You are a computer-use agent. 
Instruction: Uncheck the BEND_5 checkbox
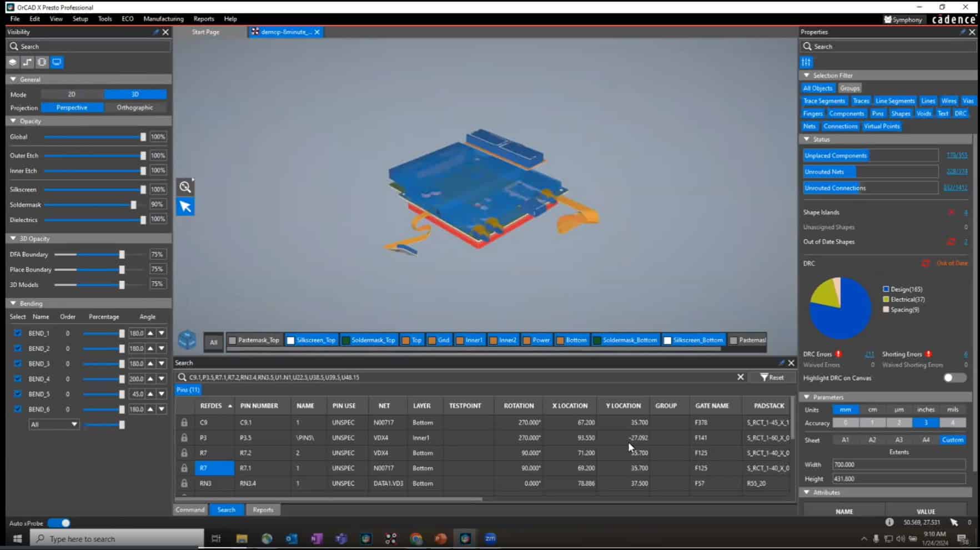[18, 394]
